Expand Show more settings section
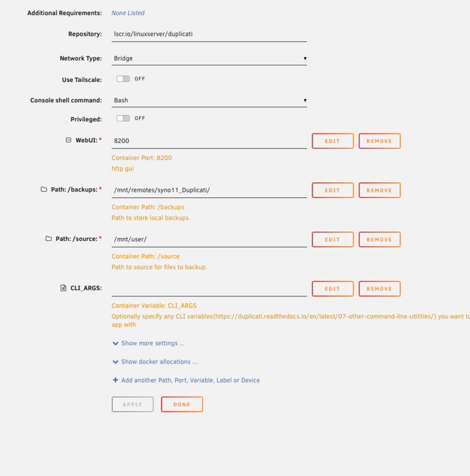The height and width of the screenshot is (476, 470). (152, 343)
